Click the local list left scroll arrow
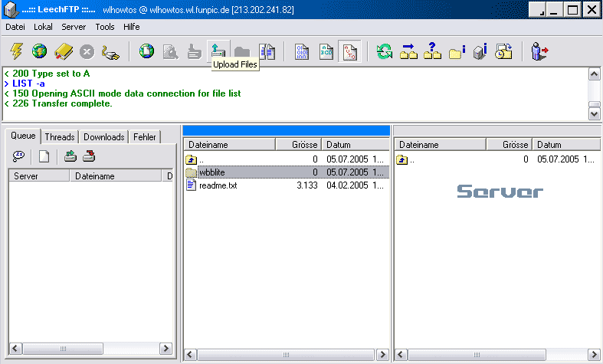The image size is (603, 364). pyautogui.click(x=191, y=354)
